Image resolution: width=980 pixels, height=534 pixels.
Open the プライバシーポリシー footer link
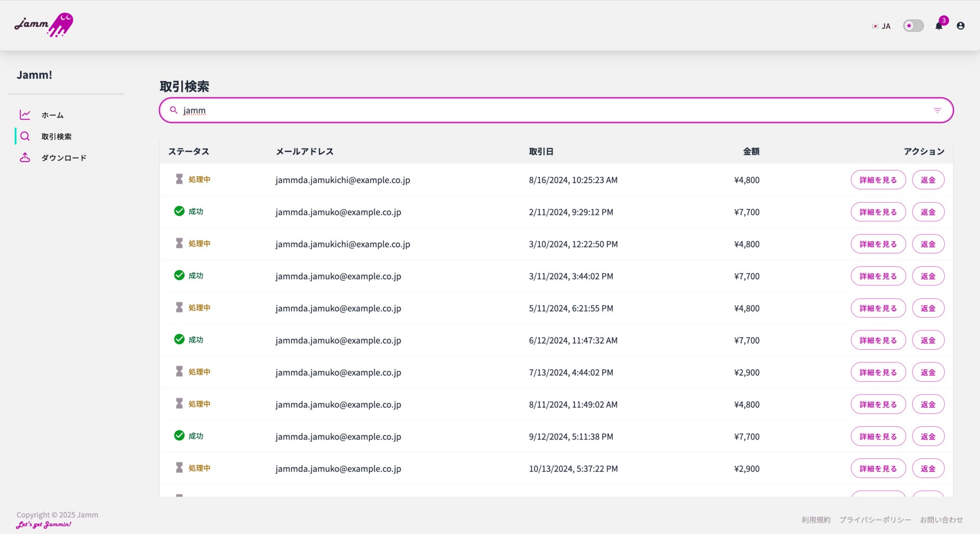click(x=875, y=520)
